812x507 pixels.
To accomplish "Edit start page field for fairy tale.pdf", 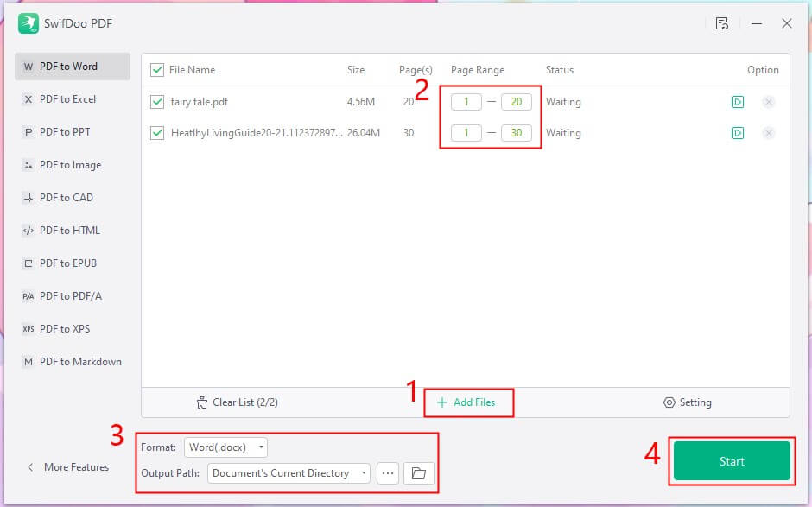I will (466, 102).
